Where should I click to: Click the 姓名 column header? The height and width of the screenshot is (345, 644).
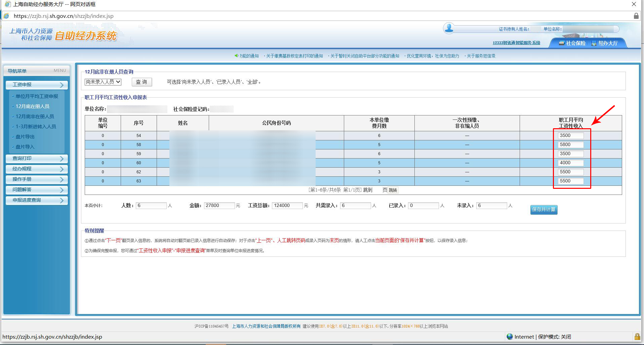pyautogui.click(x=183, y=123)
